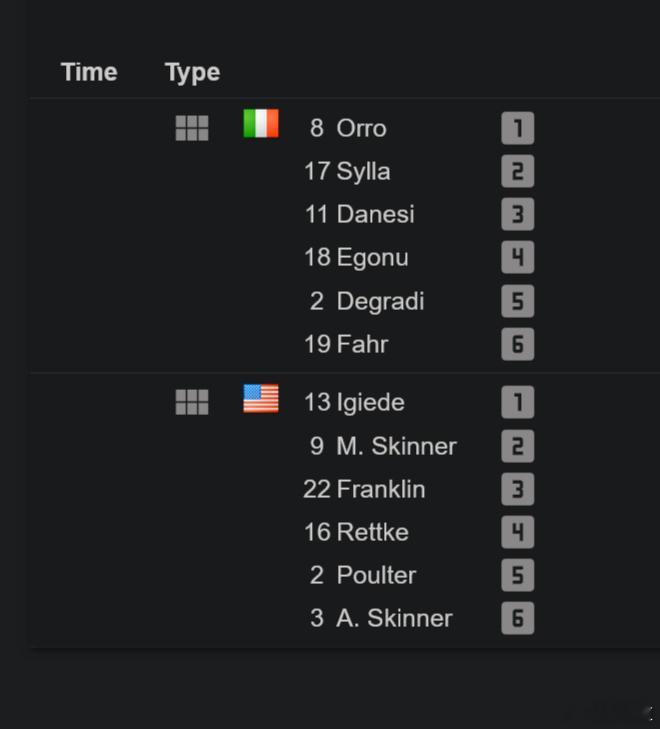Click the Italy lineup grid icon
660x729 pixels.
point(192,128)
